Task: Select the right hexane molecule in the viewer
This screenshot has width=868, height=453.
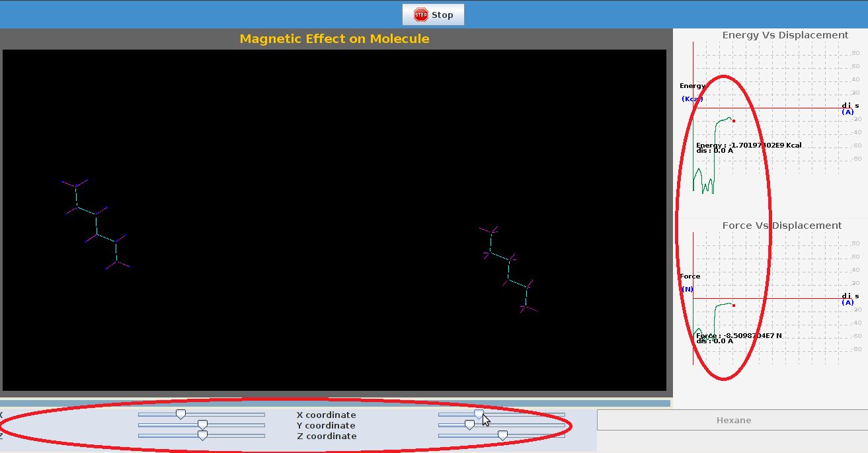Action: [509, 269]
